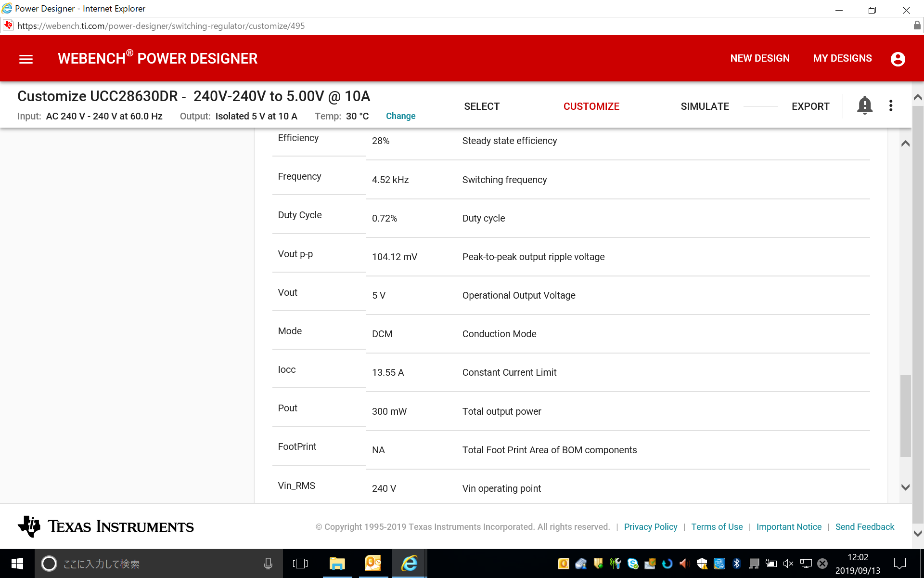924x578 pixels.
Task: Click the inner panel scroll-up chevron
Action: tap(905, 144)
